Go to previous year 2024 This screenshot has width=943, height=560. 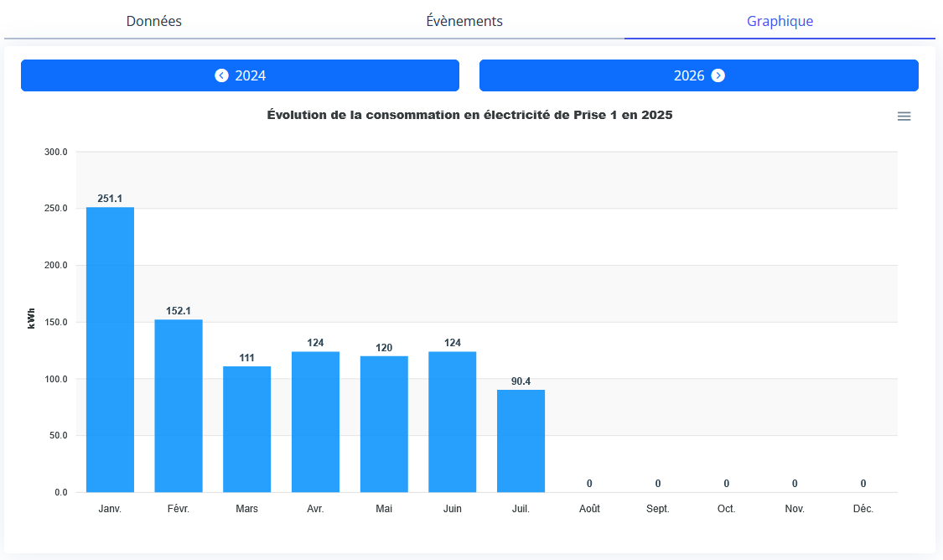[x=240, y=75]
